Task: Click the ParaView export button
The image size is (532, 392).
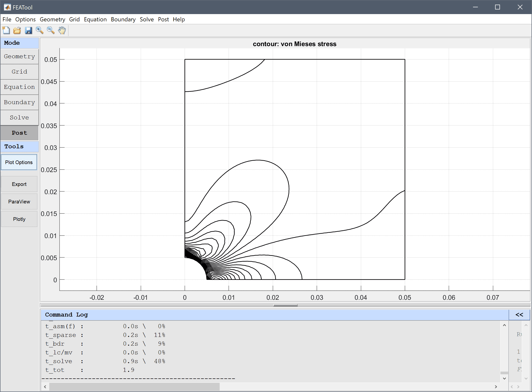Action: [19, 201]
